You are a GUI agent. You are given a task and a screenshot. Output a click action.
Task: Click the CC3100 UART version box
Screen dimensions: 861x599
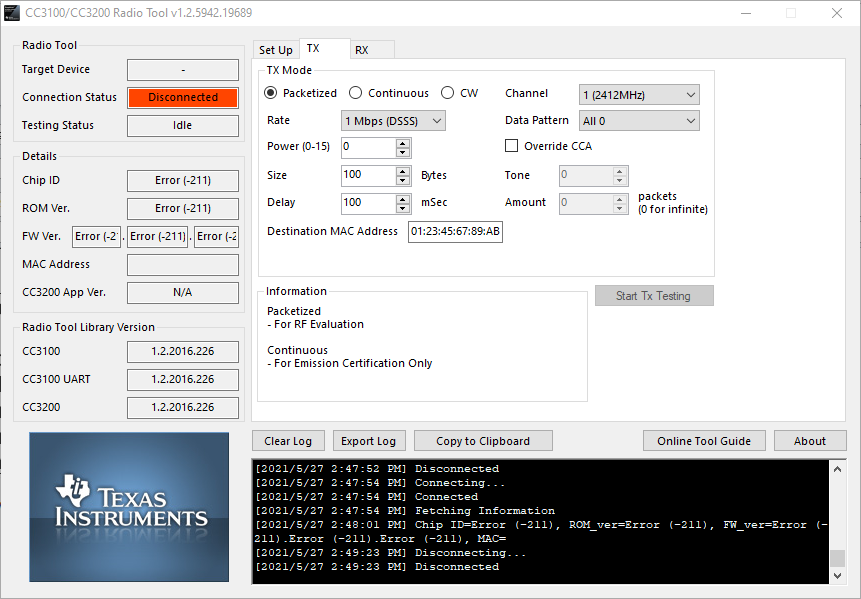[183, 379]
